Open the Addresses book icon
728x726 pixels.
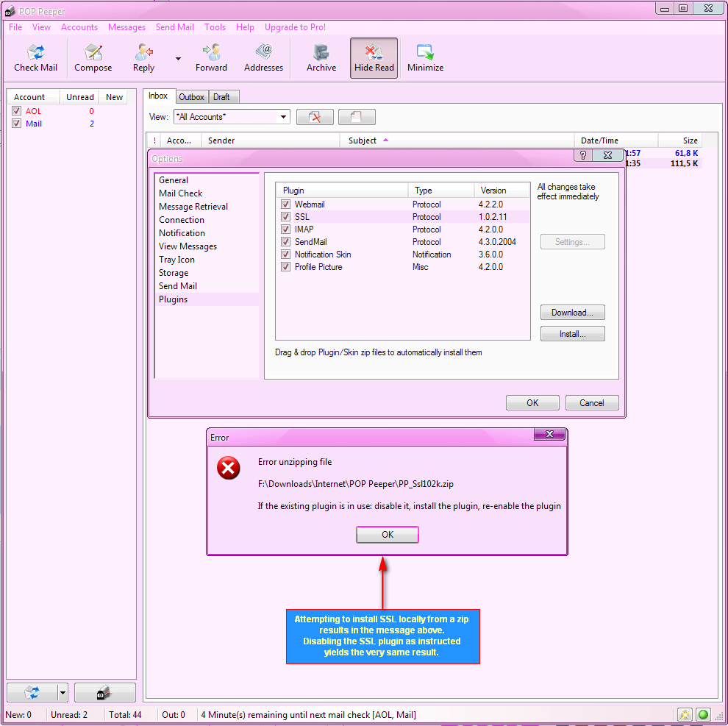(264, 59)
